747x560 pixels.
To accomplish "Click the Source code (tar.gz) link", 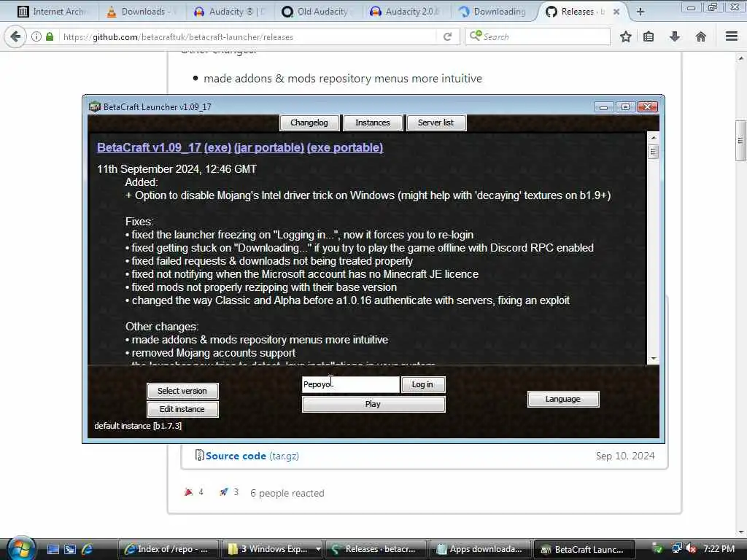I will pyautogui.click(x=252, y=456).
